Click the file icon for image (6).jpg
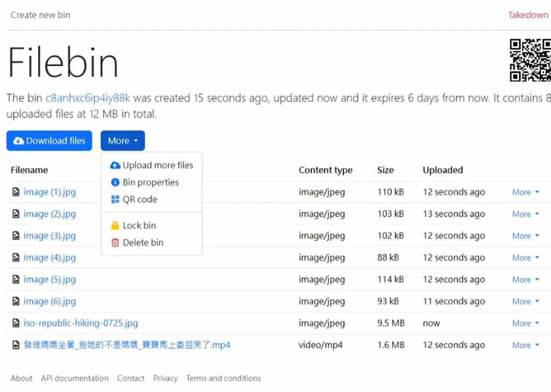Screen dimensions: 551x392 coord(16,301)
